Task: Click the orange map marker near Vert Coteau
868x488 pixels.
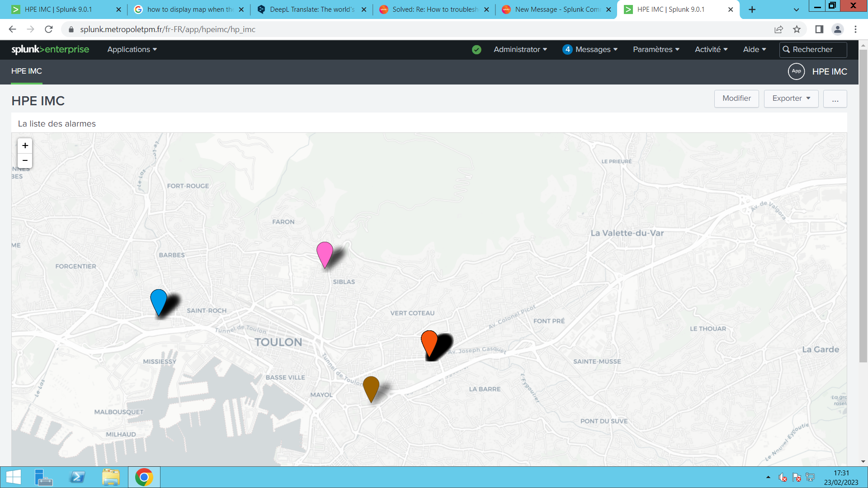Action: tap(429, 343)
